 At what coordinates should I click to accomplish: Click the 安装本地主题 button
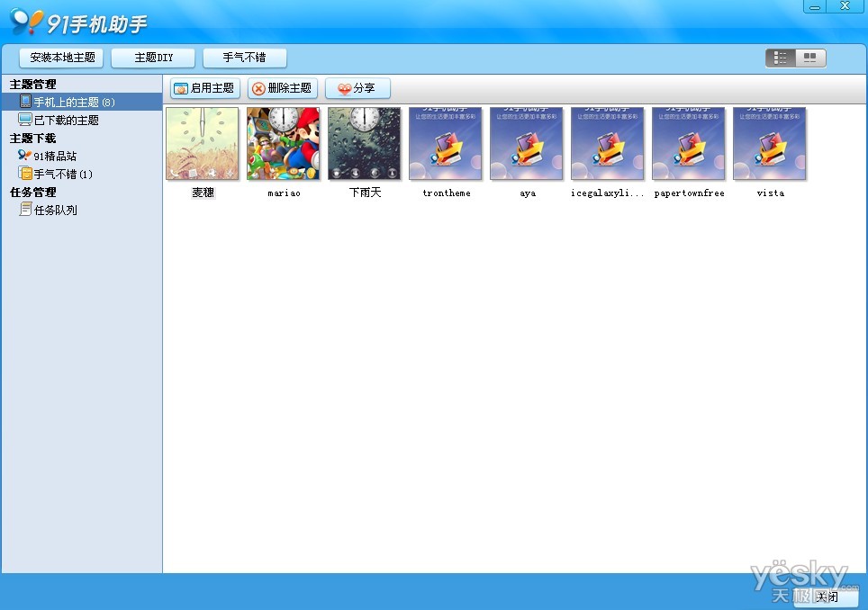click(x=61, y=58)
